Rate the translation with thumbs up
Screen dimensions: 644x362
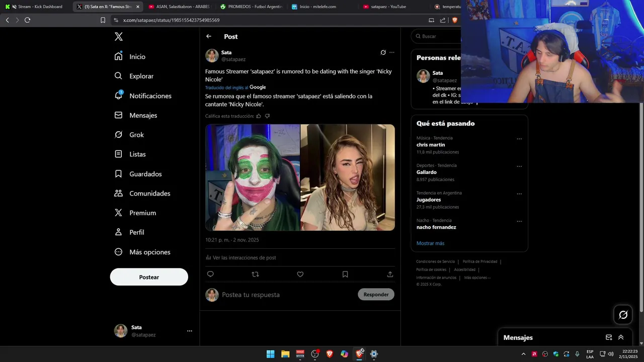[259, 116]
